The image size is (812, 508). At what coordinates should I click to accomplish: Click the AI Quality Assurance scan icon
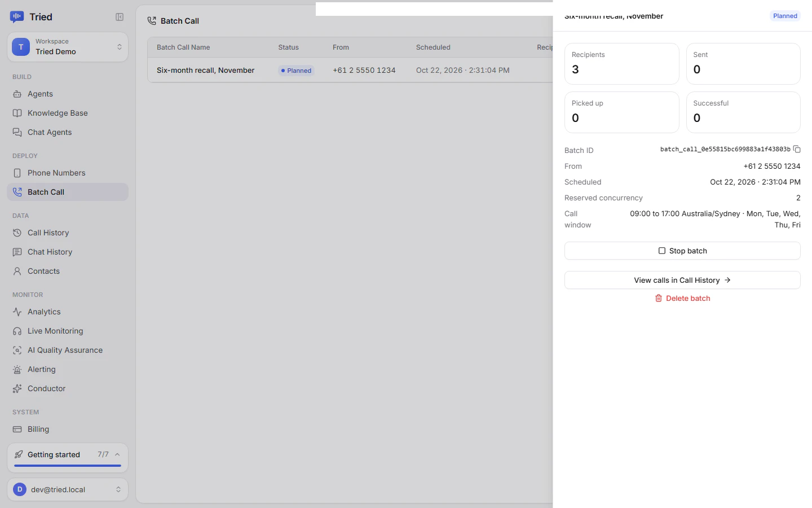tap(17, 350)
